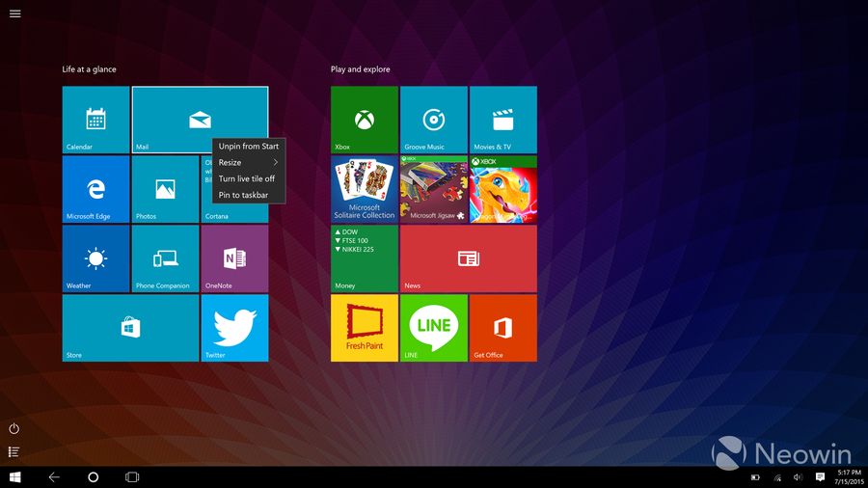This screenshot has width=868, height=488.
Task: Launch Microsoft Solitaire Collection tile
Action: point(365,189)
